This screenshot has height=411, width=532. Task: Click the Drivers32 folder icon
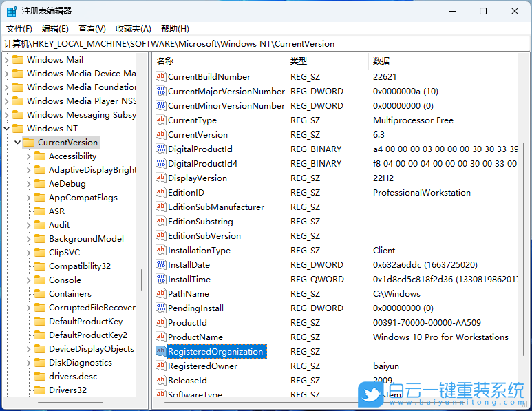[x=40, y=390]
